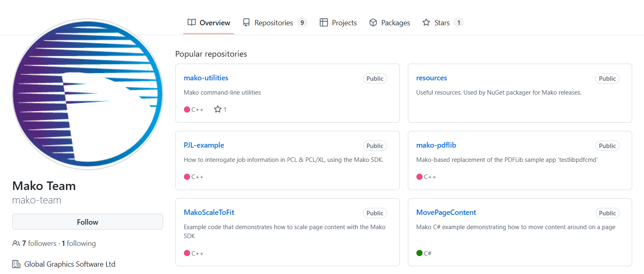View the 7 followers list
The image size is (644, 274).
[x=39, y=243]
